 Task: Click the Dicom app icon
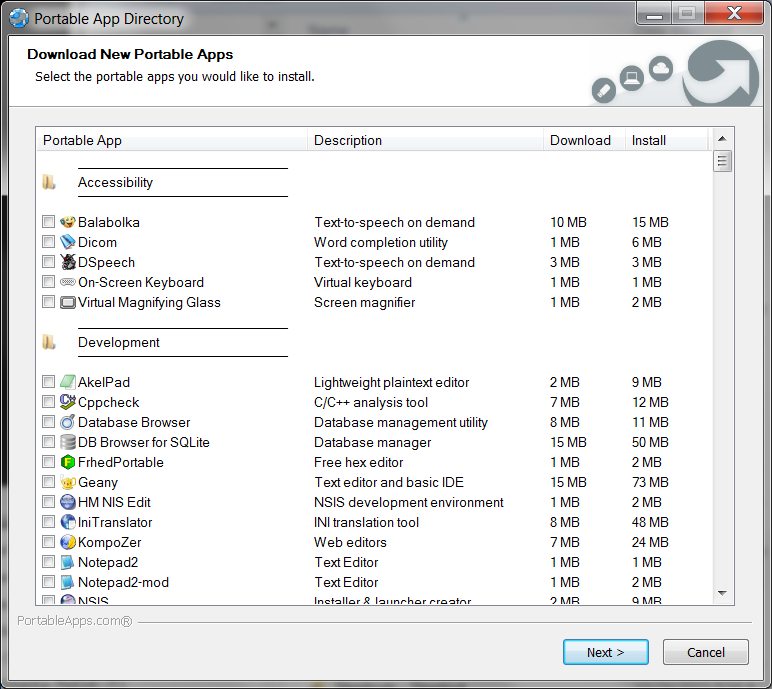[x=67, y=242]
